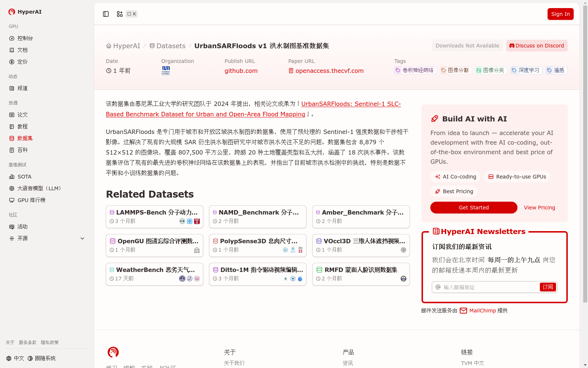Open the View Pricing link
This screenshot has height=368, width=588.
pyautogui.click(x=539, y=208)
